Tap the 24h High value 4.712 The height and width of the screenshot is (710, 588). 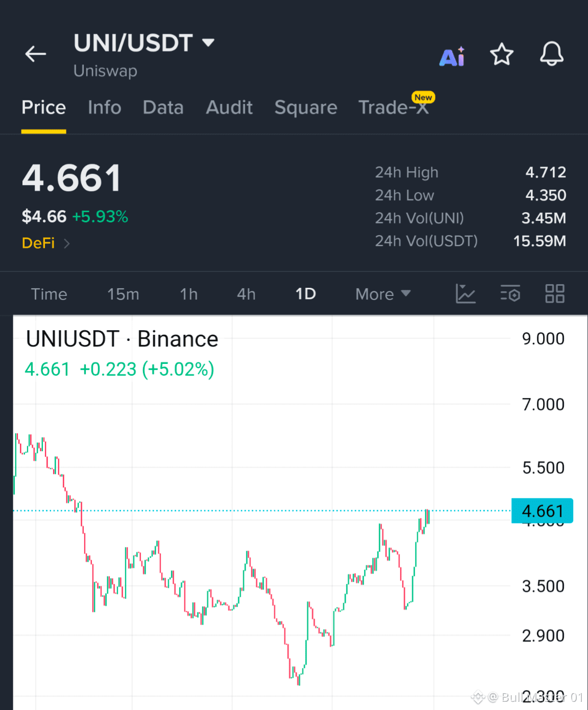click(546, 172)
